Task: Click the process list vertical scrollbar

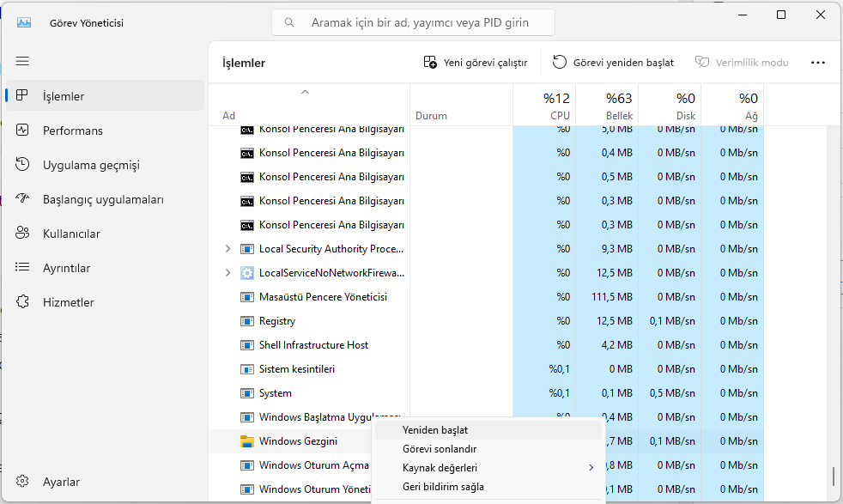Action: tap(833, 476)
